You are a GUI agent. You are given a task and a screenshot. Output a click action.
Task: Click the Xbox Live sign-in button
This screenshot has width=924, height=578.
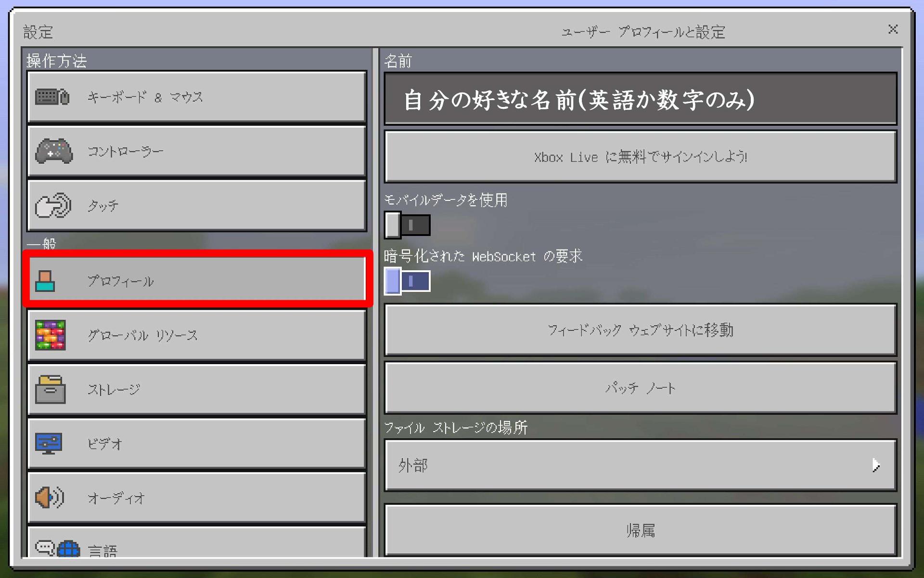pos(641,157)
